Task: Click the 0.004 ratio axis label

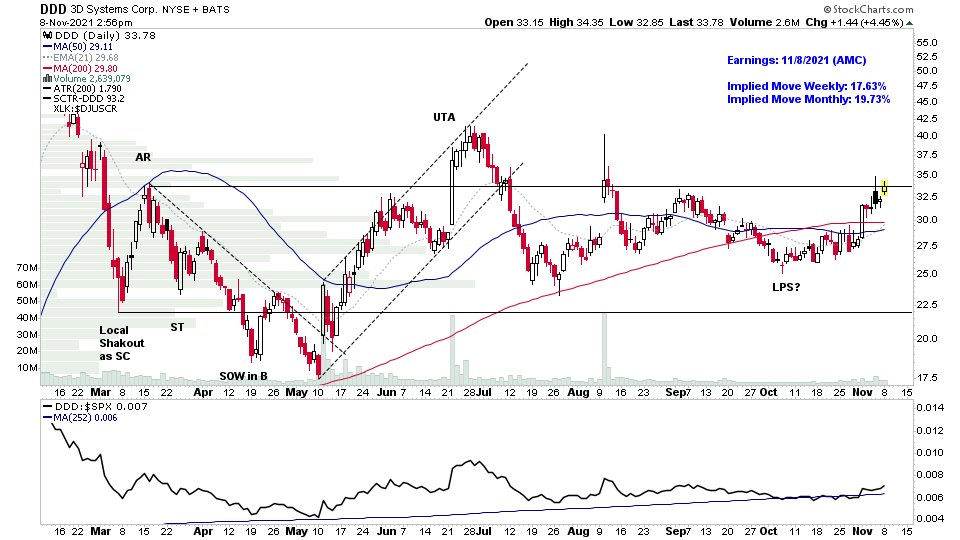Action: pos(930,519)
